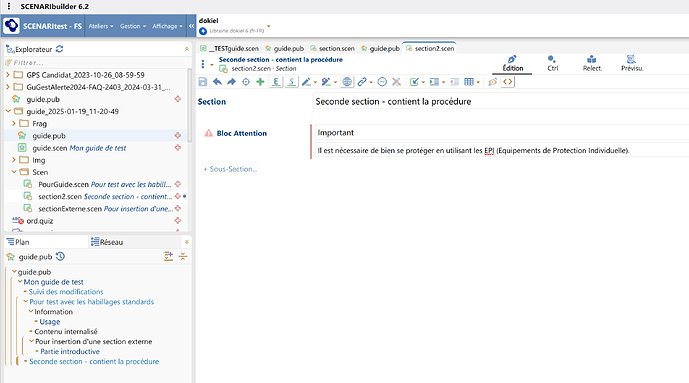
Task: Click the globe web link icon
Action: coord(347,82)
